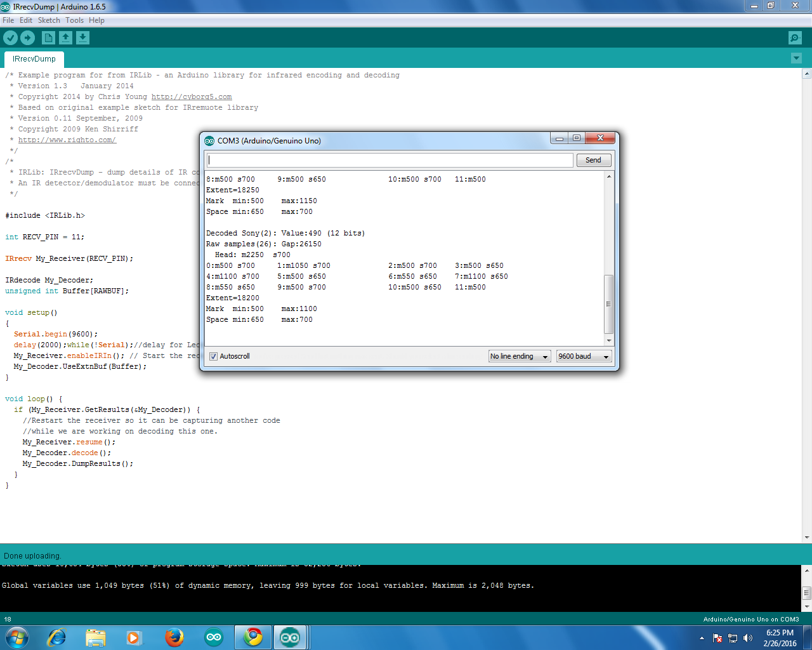Click the "void setup()" code line
Screen dimensions: 812x650
(31, 313)
